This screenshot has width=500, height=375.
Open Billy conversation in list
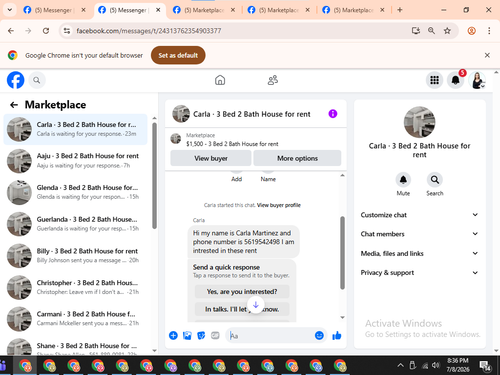(75, 256)
